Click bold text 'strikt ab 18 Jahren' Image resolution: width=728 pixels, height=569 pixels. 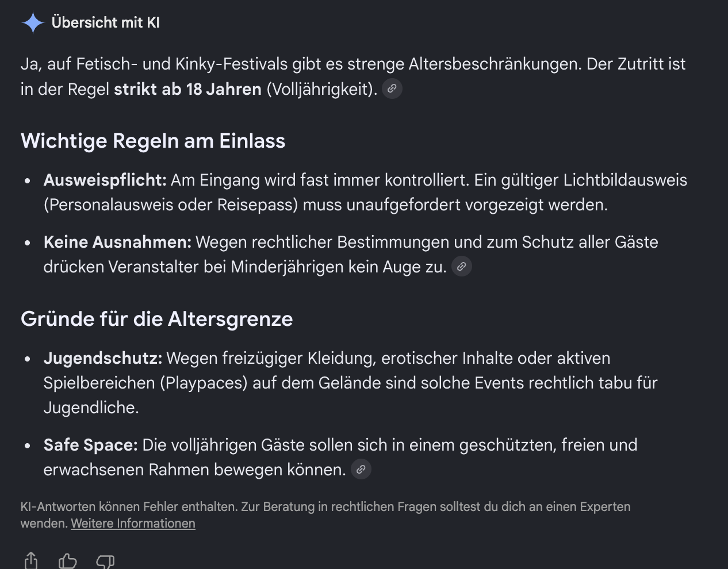[187, 89]
